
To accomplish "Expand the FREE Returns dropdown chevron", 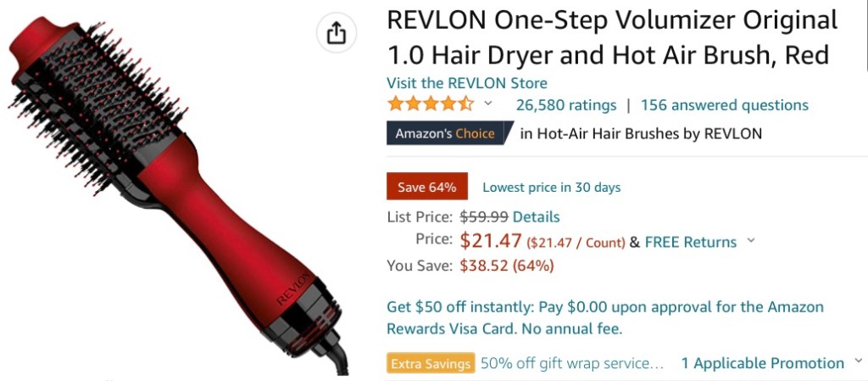I will [x=751, y=240].
